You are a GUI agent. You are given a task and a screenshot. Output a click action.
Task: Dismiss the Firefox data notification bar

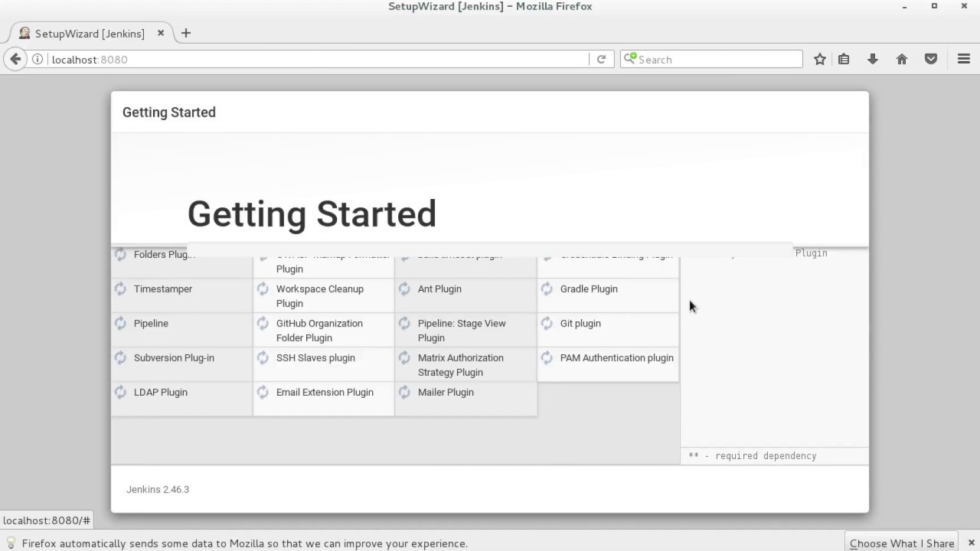pyautogui.click(x=971, y=543)
